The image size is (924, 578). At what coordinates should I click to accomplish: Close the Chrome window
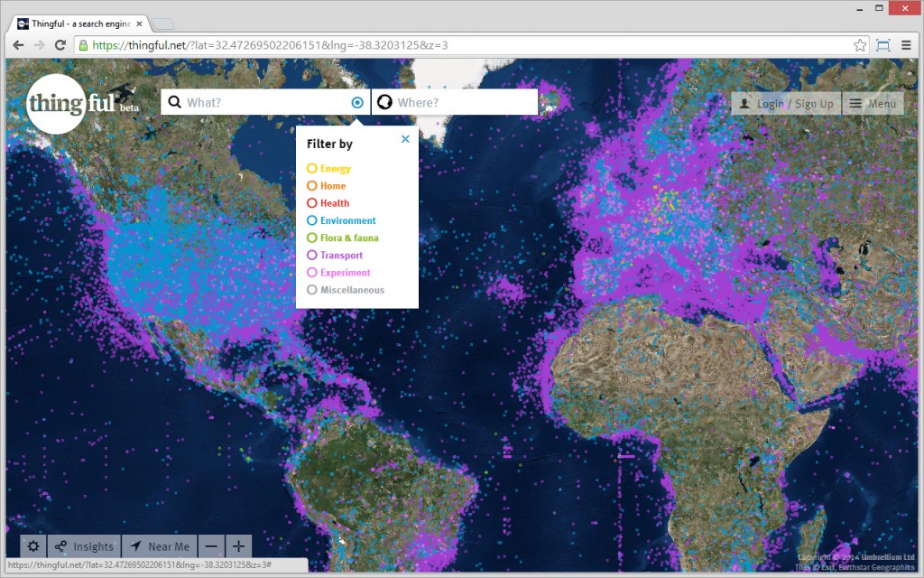(905, 9)
